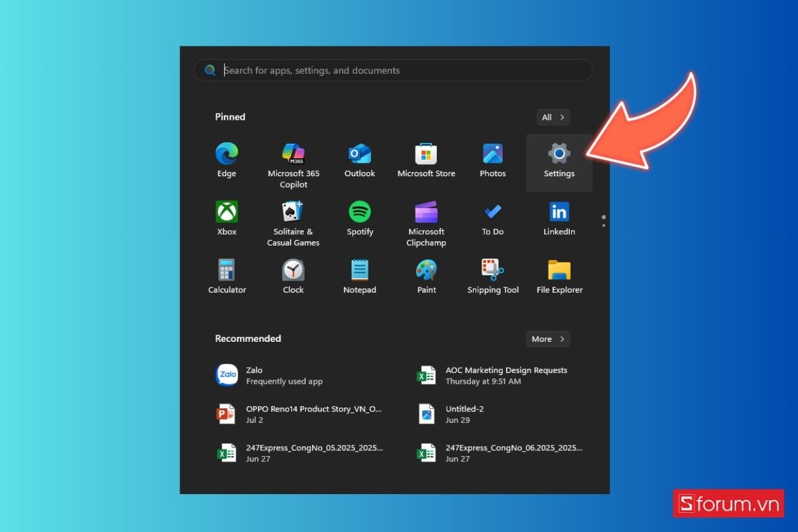The height and width of the screenshot is (532, 798).
Task: Launch Solitaire & Casual Games
Action: pos(293,223)
